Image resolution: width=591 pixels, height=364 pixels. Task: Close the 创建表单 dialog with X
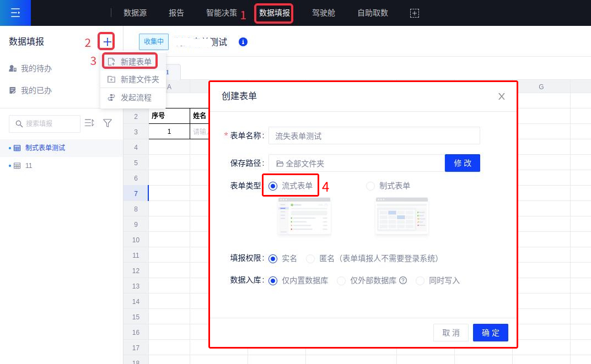click(501, 96)
